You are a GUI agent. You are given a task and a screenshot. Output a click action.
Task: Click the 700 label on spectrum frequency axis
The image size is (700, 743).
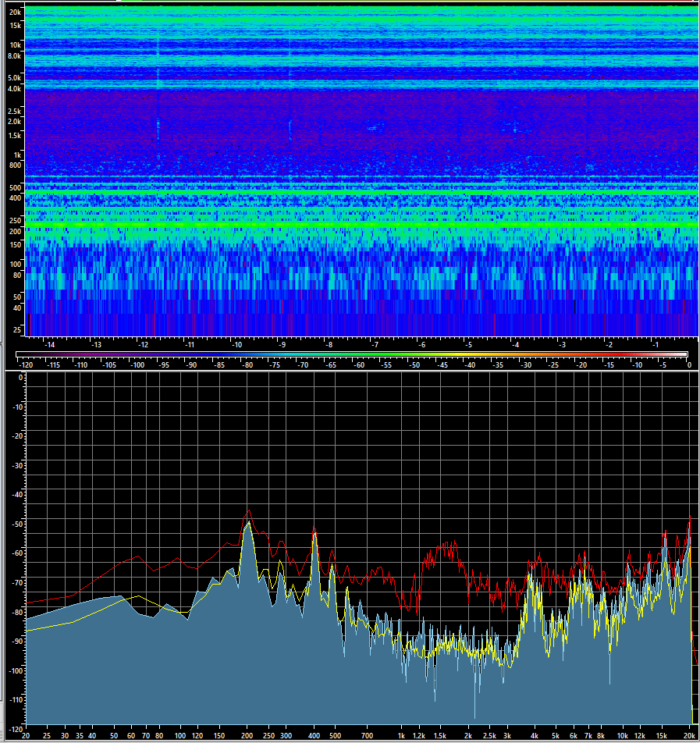(x=367, y=736)
